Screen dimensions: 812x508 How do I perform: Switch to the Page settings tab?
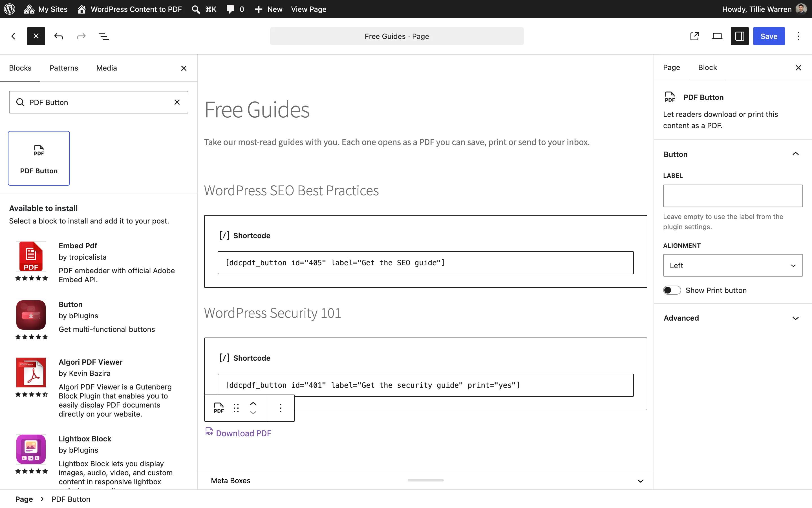pyautogui.click(x=671, y=67)
